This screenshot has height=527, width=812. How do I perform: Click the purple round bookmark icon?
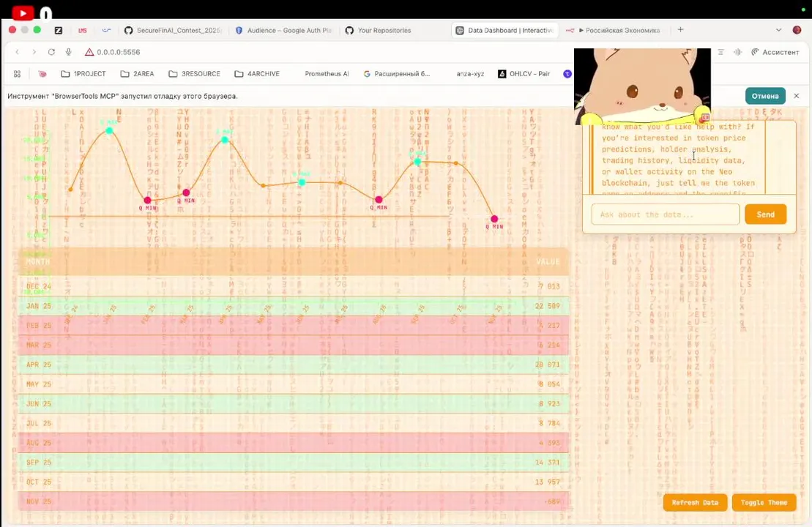point(567,73)
